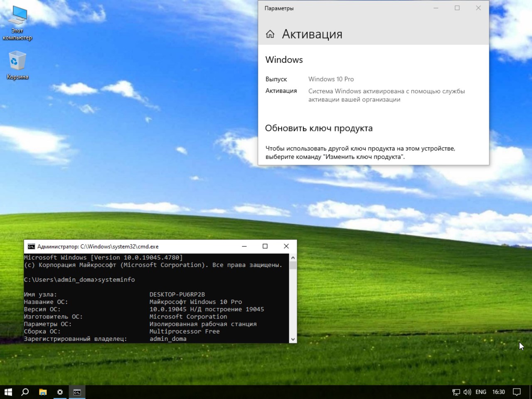Switch to cmd.exe in the taskbar
The width and height of the screenshot is (532, 399).
coord(77,392)
